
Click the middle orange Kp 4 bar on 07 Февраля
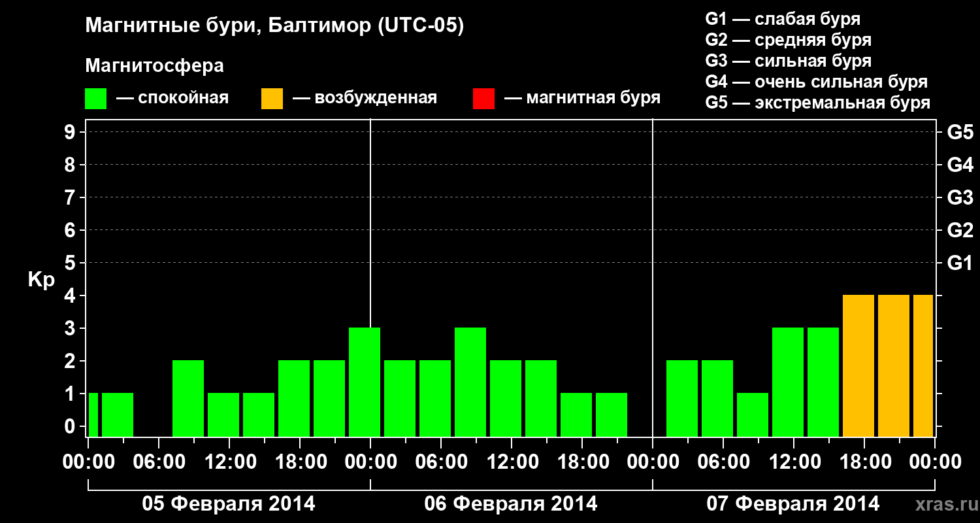coord(894,366)
